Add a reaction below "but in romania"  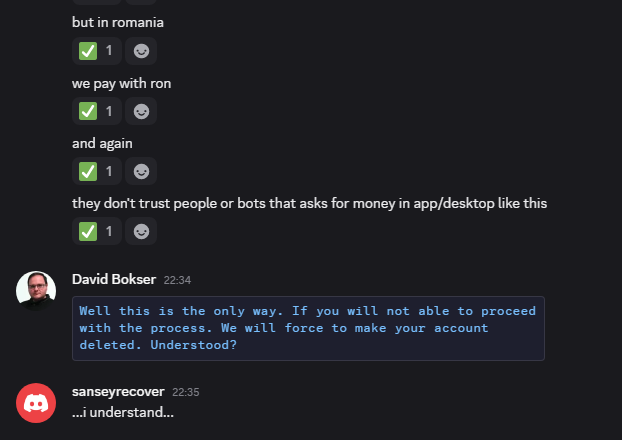click(141, 51)
